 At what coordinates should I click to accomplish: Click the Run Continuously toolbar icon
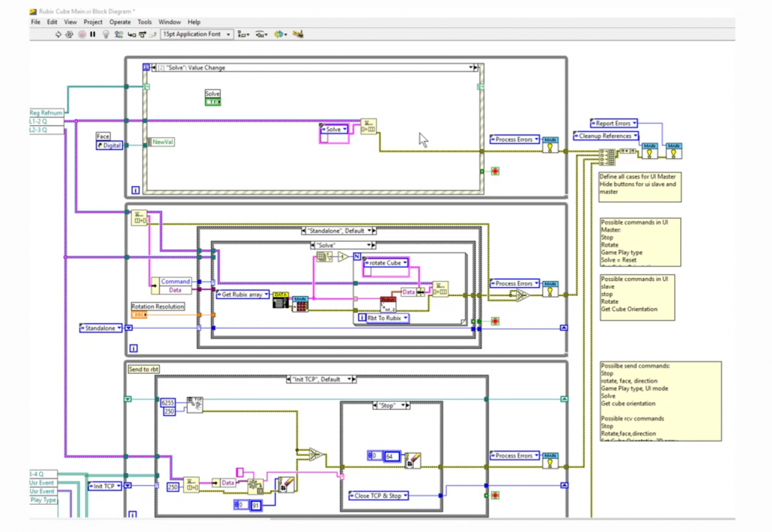(69, 35)
